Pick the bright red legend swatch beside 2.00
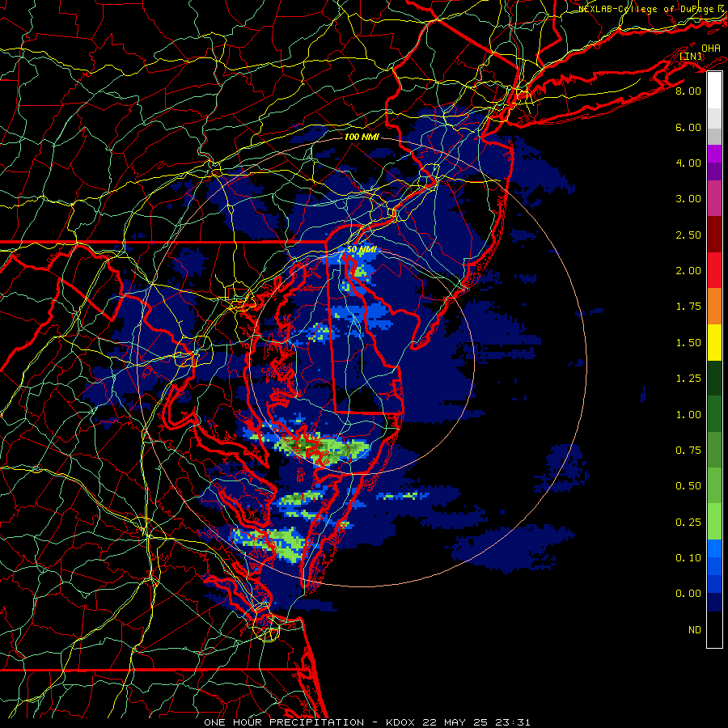The width and height of the screenshot is (728, 728). click(714, 270)
